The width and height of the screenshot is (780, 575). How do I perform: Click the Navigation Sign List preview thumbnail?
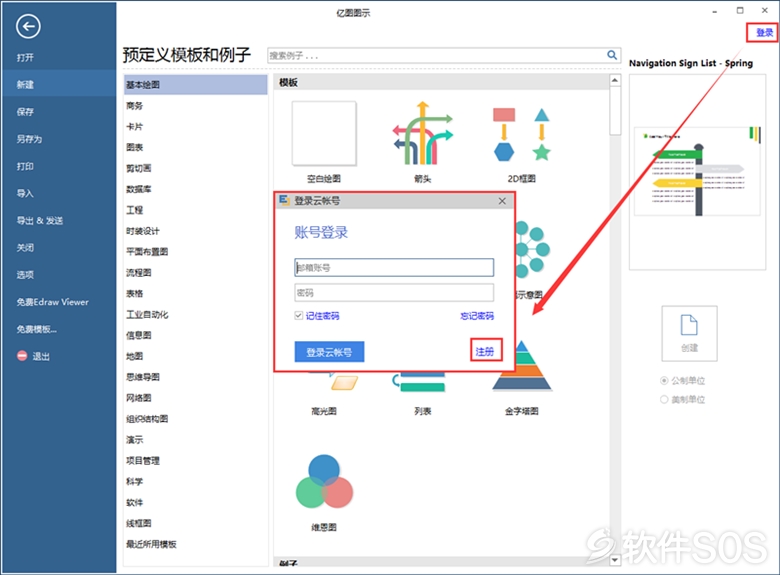tap(697, 172)
